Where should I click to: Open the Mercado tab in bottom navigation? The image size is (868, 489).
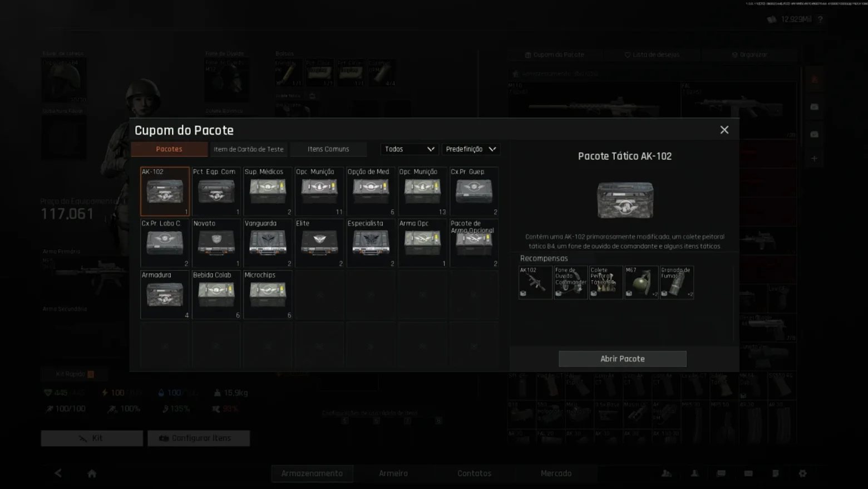[x=556, y=473]
